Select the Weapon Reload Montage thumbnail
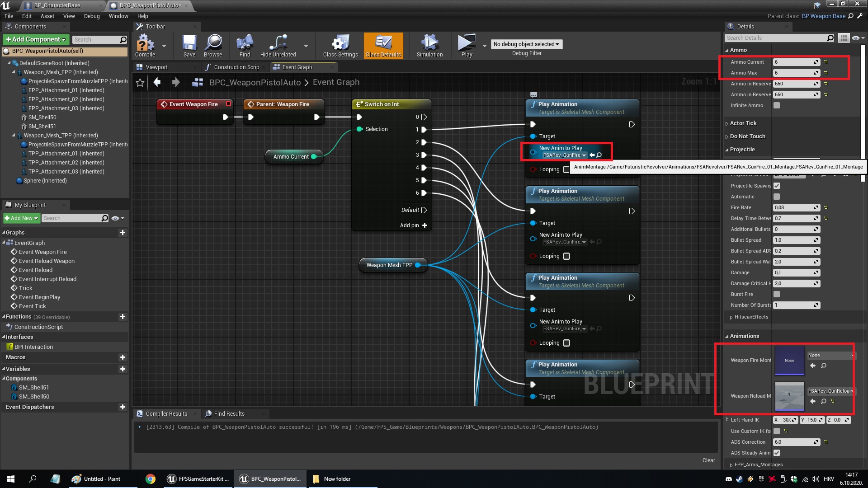868x488 pixels. 789,396
